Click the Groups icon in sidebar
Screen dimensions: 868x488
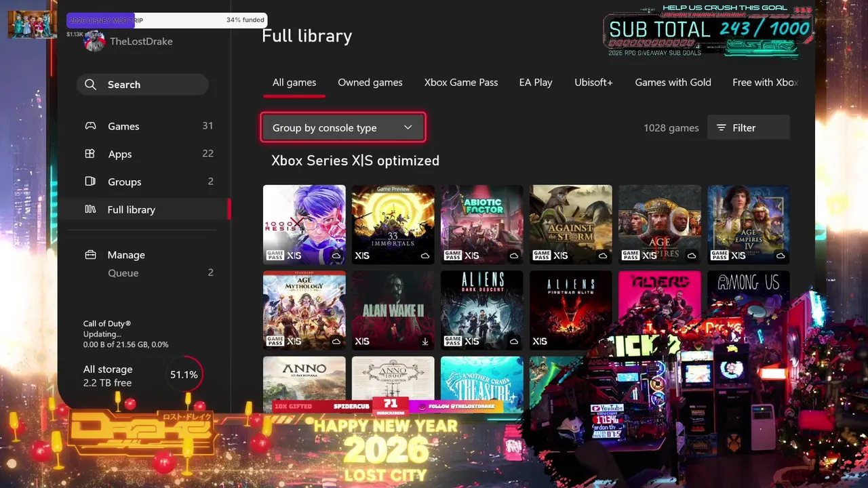coord(90,182)
